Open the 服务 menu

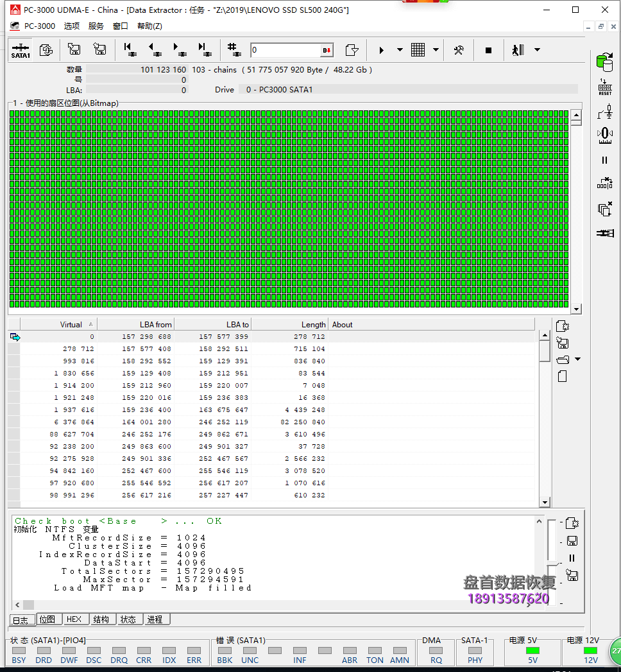tap(96, 26)
